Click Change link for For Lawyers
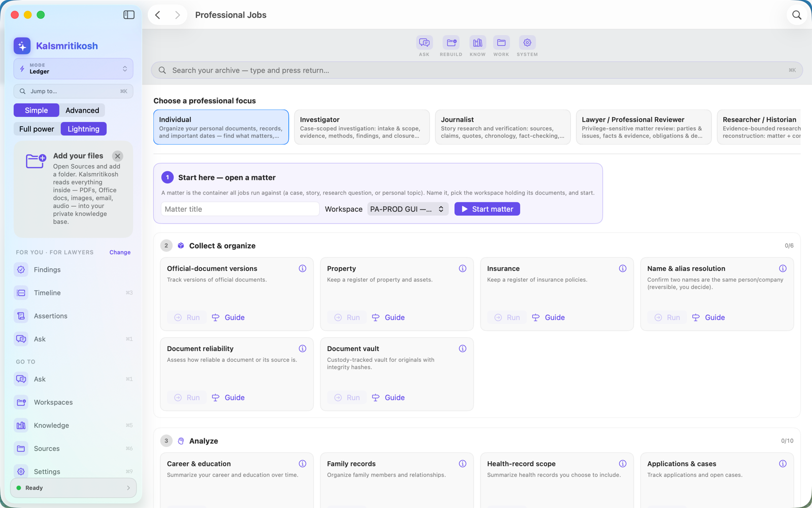This screenshot has width=812, height=508. (x=120, y=252)
